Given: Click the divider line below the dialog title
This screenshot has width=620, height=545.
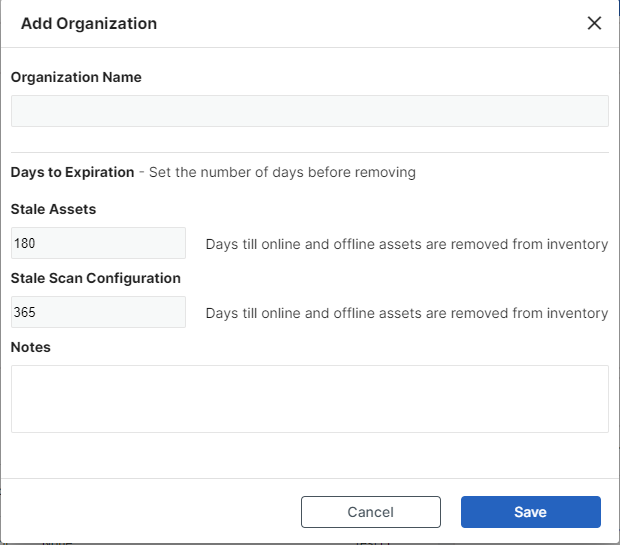Looking at the screenshot, I should point(309,47).
